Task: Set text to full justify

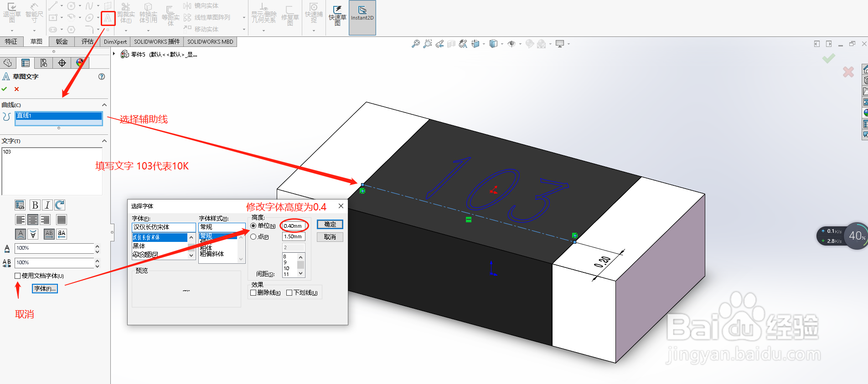Action: pyautogui.click(x=62, y=220)
